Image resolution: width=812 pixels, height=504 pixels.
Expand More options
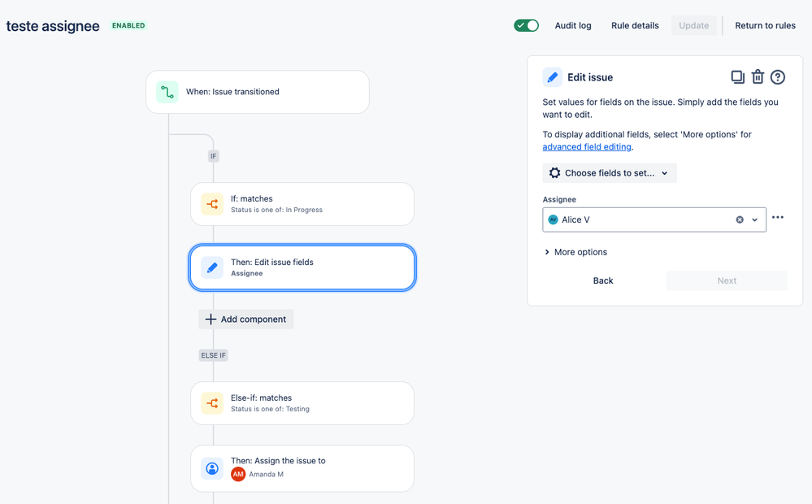[575, 252]
